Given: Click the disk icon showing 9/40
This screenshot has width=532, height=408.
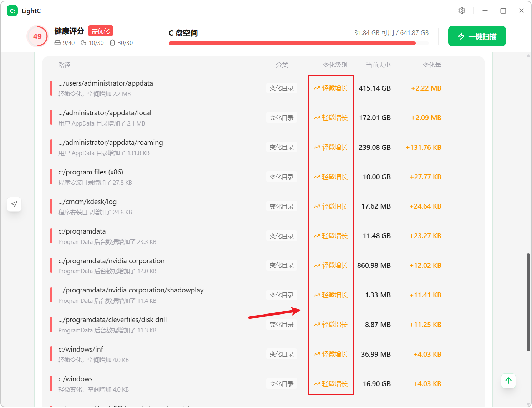Looking at the screenshot, I should pyautogui.click(x=57, y=43).
